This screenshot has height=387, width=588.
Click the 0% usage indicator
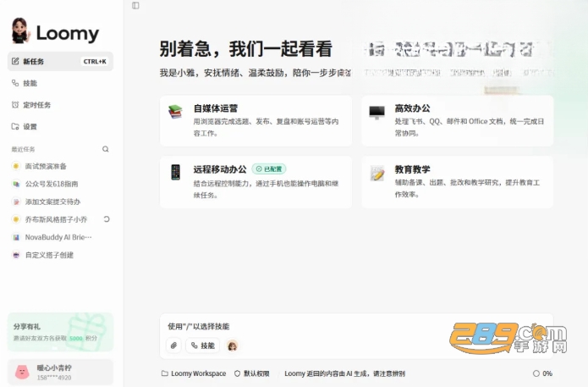[x=542, y=373]
